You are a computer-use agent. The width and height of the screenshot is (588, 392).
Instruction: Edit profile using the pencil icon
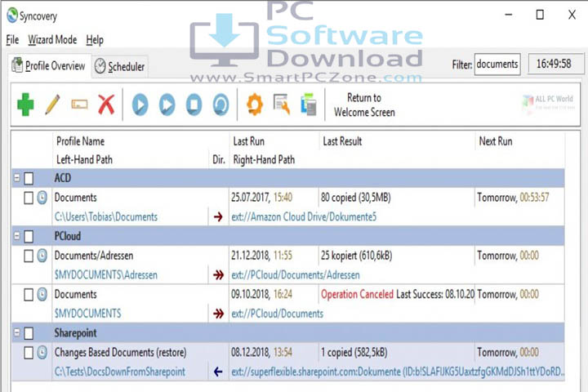click(x=52, y=105)
